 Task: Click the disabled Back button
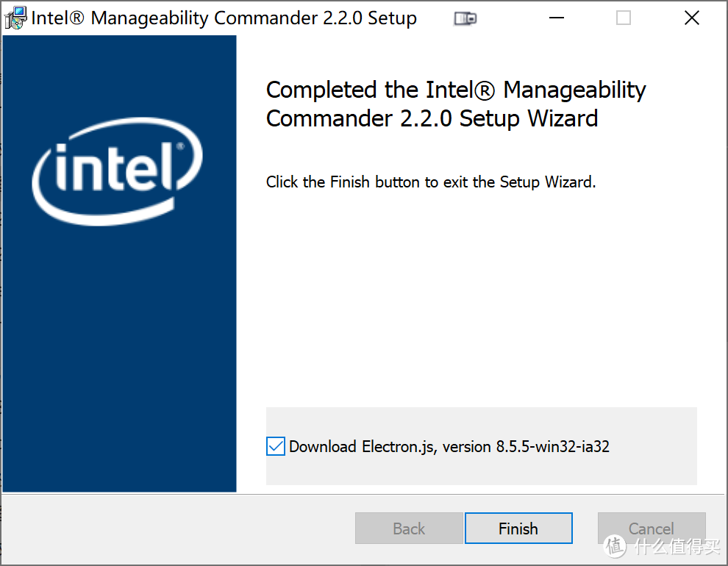pos(409,529)
